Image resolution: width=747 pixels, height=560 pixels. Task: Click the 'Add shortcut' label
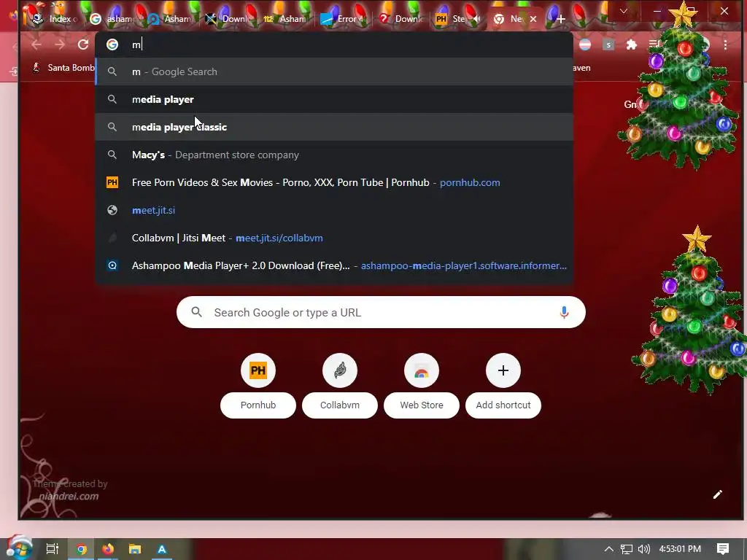503,405
